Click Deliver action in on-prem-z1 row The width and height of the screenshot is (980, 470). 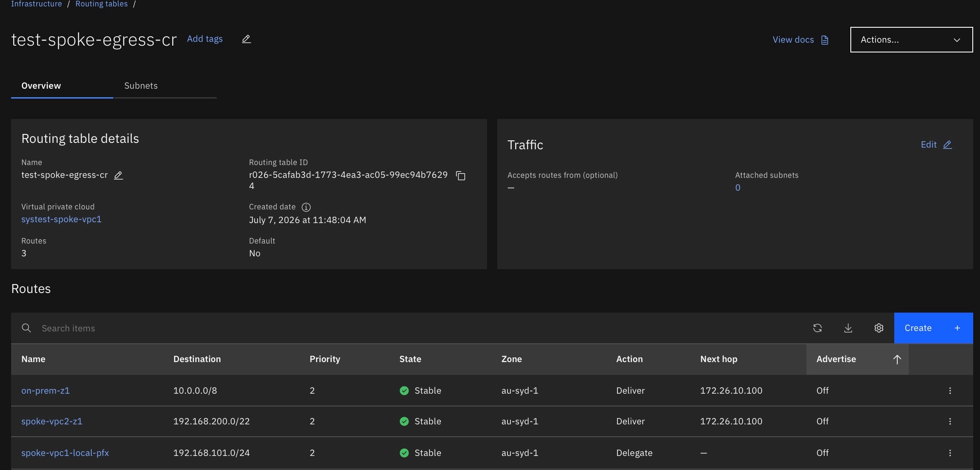(630, 391)
